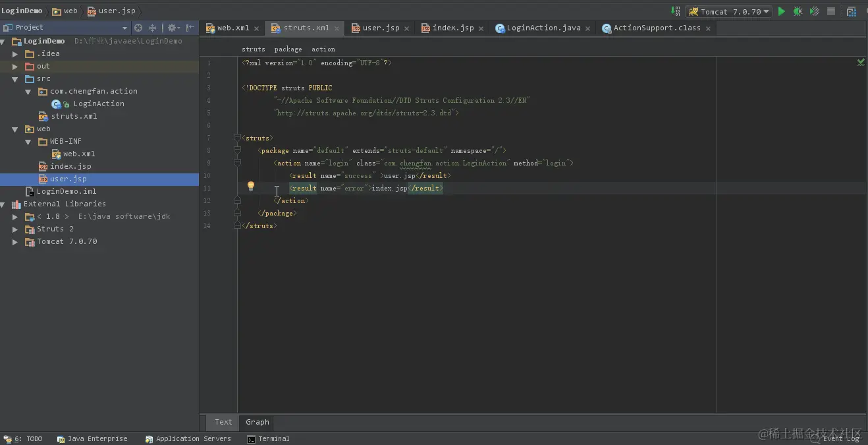Close the LoginAction.java editor tab
This screenshot has width=868, height=445.
coord(587,28)
